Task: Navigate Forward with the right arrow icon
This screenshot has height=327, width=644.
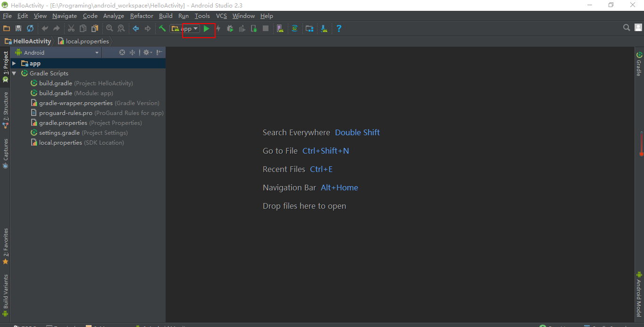Action: 148,29
